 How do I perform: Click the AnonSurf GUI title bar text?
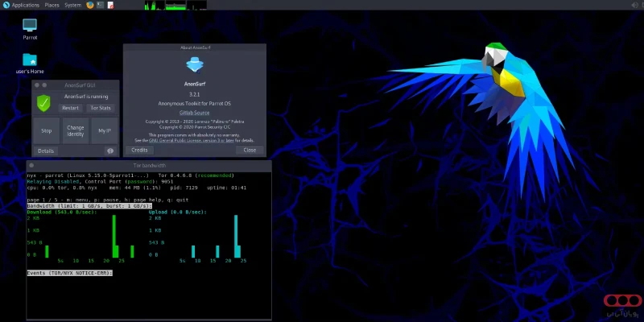[x=80, y=85]
